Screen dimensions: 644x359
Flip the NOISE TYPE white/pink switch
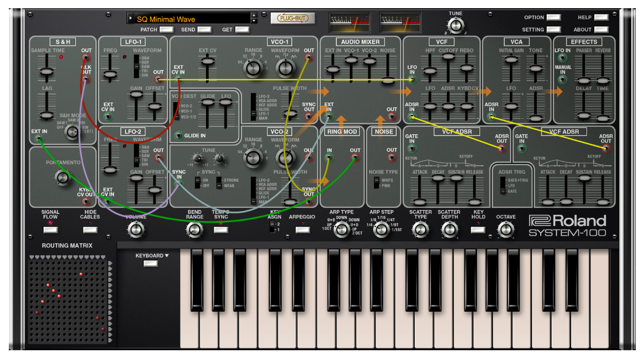tap(376, 183)
